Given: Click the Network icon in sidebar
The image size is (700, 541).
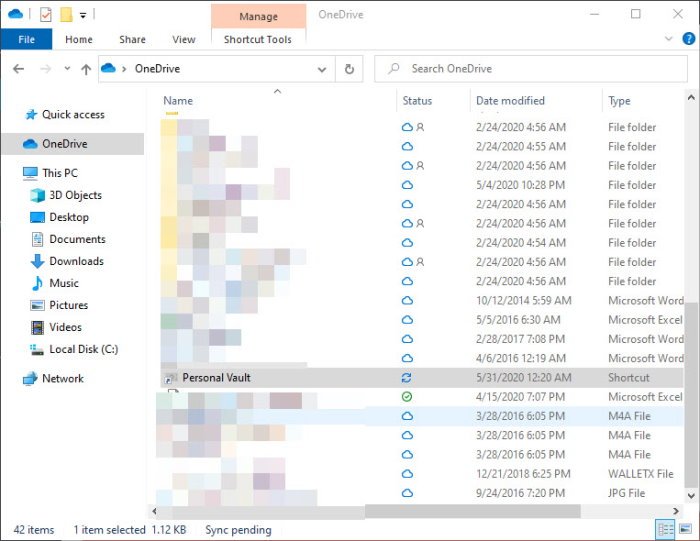Looking at the screenshot, I should [x=30, y=379].
